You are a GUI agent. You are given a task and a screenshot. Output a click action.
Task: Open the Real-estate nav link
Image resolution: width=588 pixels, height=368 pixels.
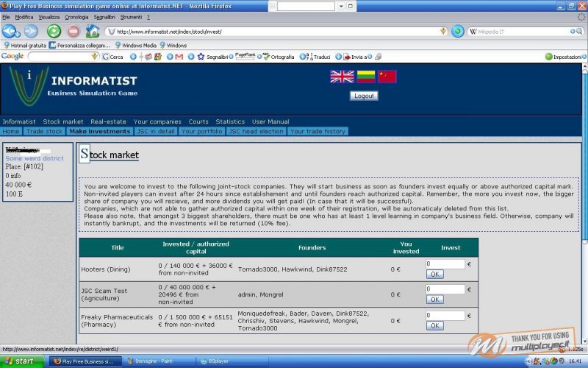click(108, 121)
